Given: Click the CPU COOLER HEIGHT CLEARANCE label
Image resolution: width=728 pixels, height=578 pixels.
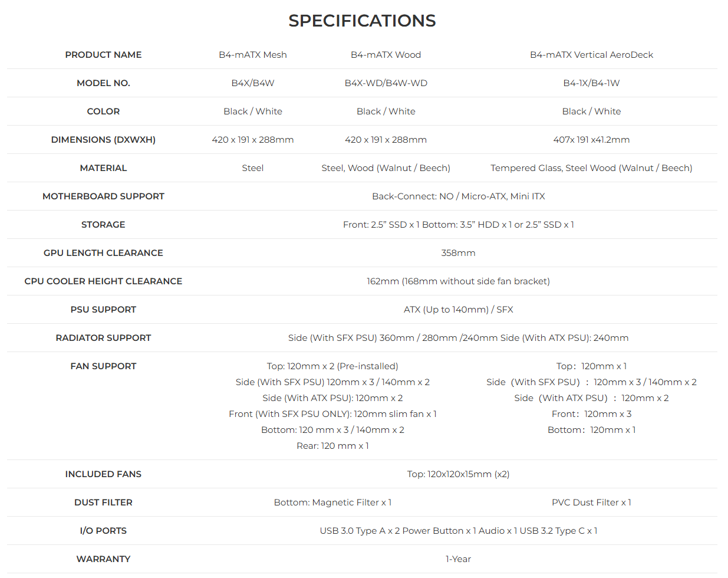Looking at the screenshot, I should tap(103, 281).
